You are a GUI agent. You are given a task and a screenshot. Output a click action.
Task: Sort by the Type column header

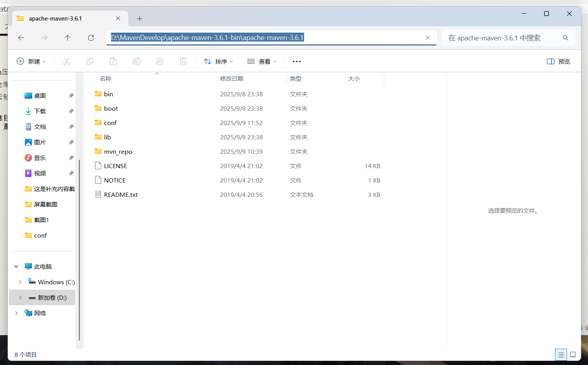[316, 78]
